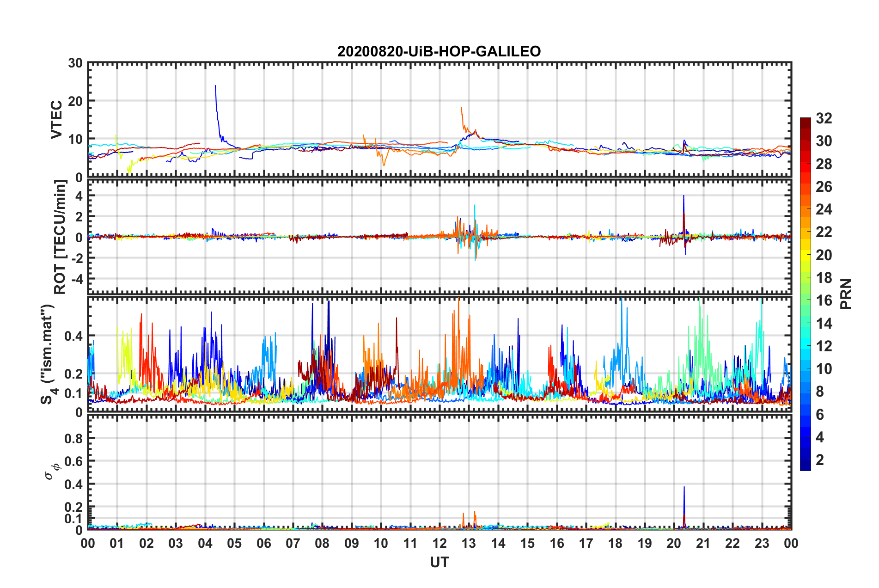The width and height of the screenshot is (879, 588).
Task: Select the UT x-axis label
Action: click(x=439, y=562)
